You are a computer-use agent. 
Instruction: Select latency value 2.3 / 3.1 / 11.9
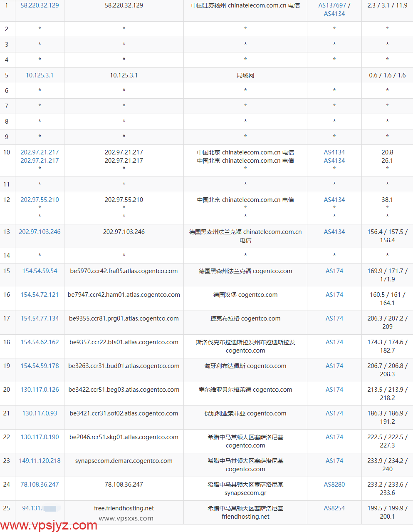point(387,5)
